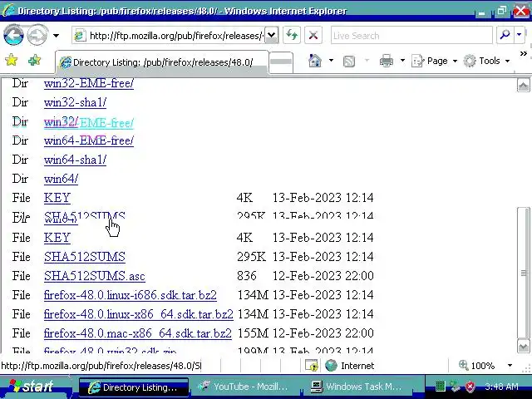Image resolution: width=532 pixels, height=399 pixels.
Task: Click the date in the SHA512SUMS.asc row
Action: point(323,276)
